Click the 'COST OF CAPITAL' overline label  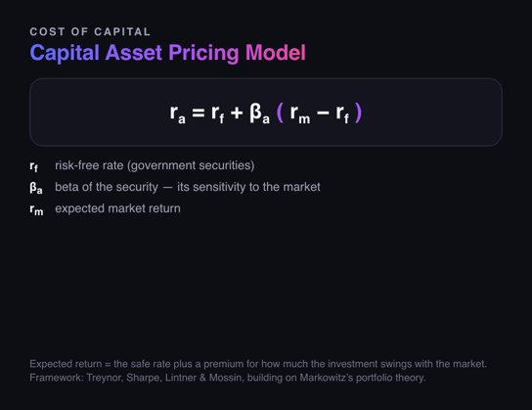pyautogui.click(x=90, y=31)
